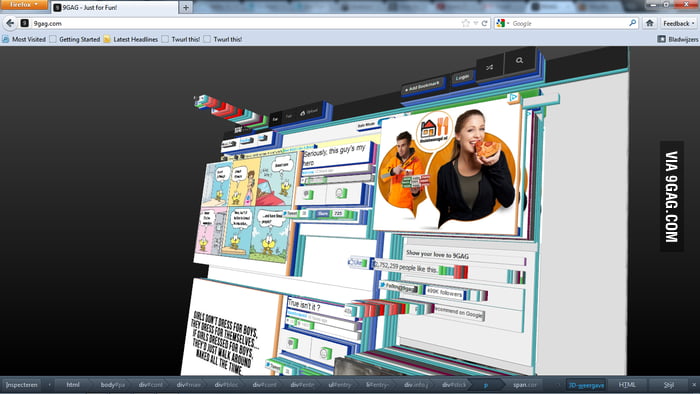Click the search magnifier in 3D page
Image resolution: width=700 pixels, height=394 pixels.
tap(519, 60)
